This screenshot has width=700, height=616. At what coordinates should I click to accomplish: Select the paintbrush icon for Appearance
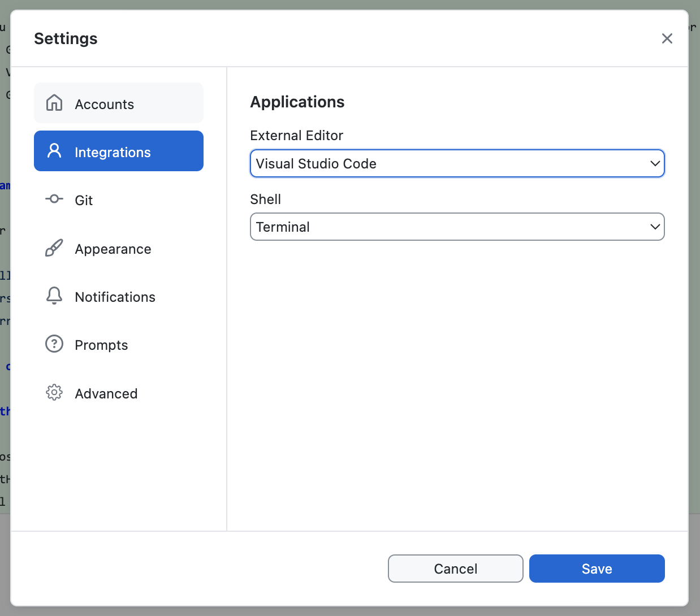click(54, 248)
